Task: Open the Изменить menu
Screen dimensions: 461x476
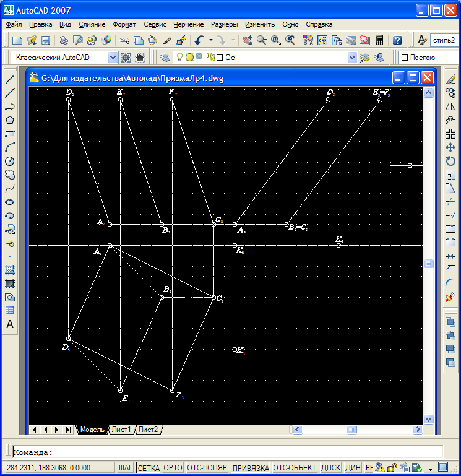Action: pos(260,24)
